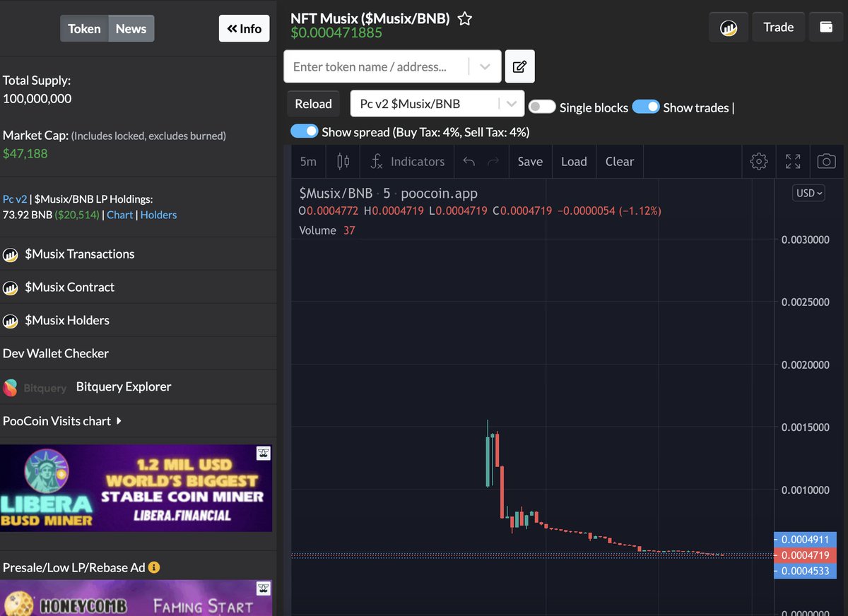Click the Reload button

[313, 104]
